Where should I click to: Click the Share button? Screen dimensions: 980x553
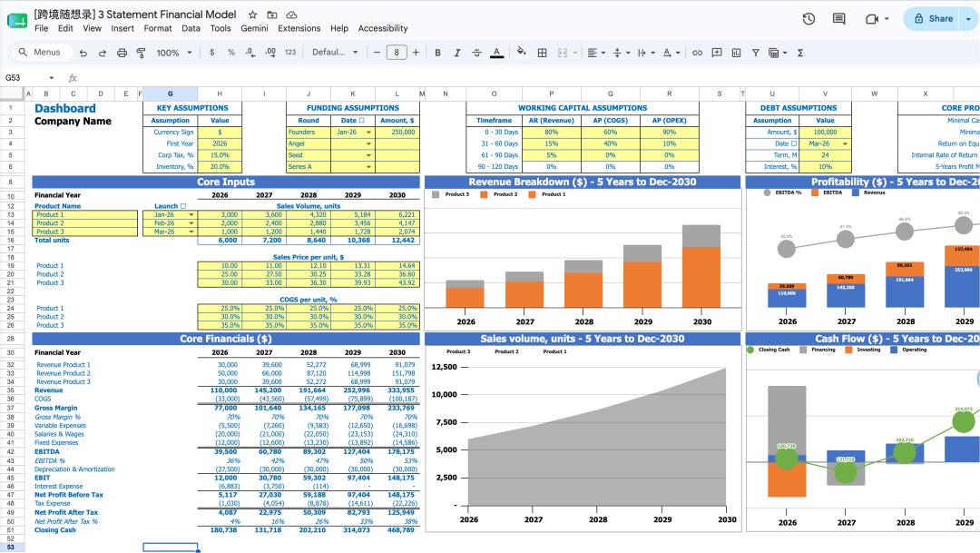point(934,19)
